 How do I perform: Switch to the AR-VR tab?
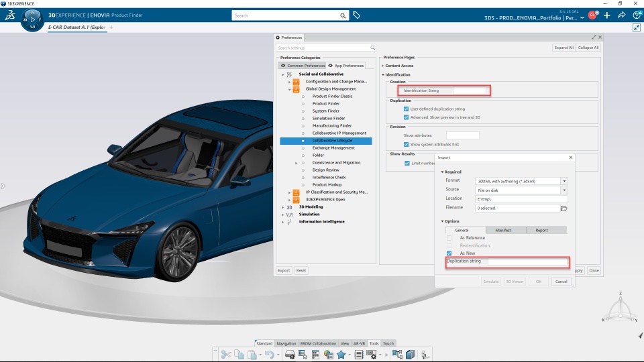pyautogui.click(x=359, y=343)
